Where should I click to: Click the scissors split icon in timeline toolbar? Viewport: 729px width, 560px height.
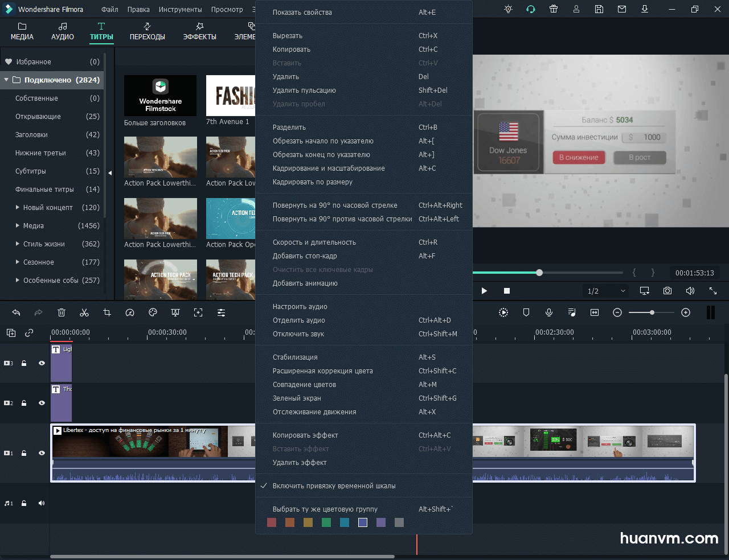[84, 312]
